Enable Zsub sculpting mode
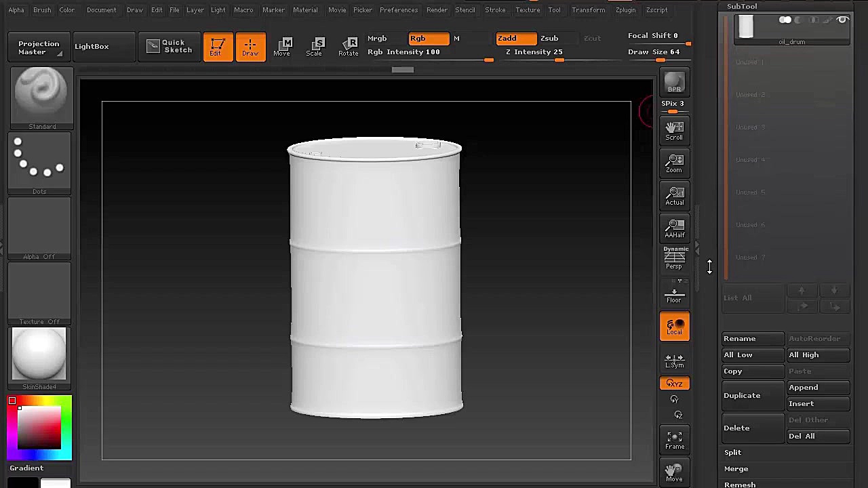868x488 pixels. coord(549,38)
